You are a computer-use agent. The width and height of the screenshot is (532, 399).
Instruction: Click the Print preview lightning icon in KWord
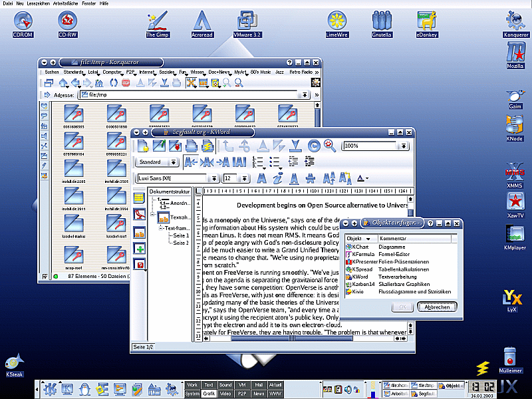[207, 146]
